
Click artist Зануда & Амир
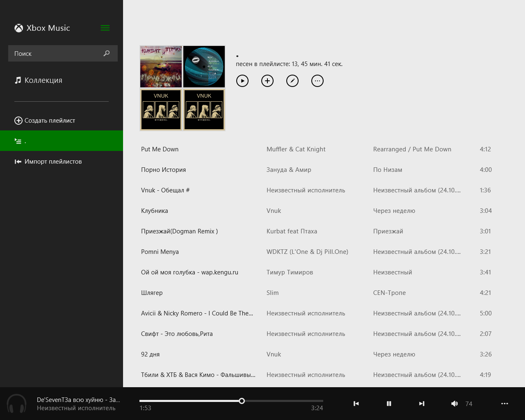[289, 170]
